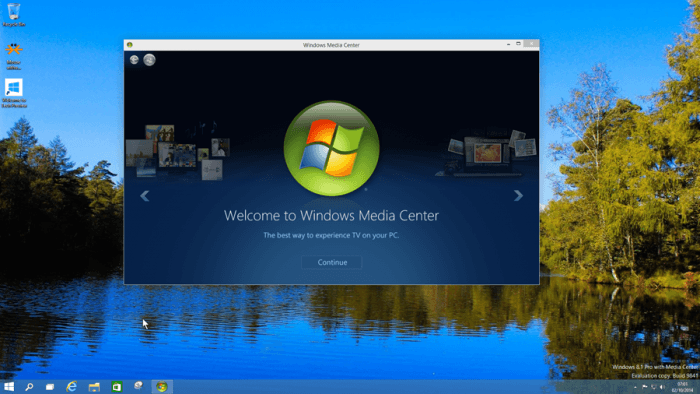Advance to the next welcome slide arrow
The width and height of the screenshot is (700, 394).
[518, 195]
